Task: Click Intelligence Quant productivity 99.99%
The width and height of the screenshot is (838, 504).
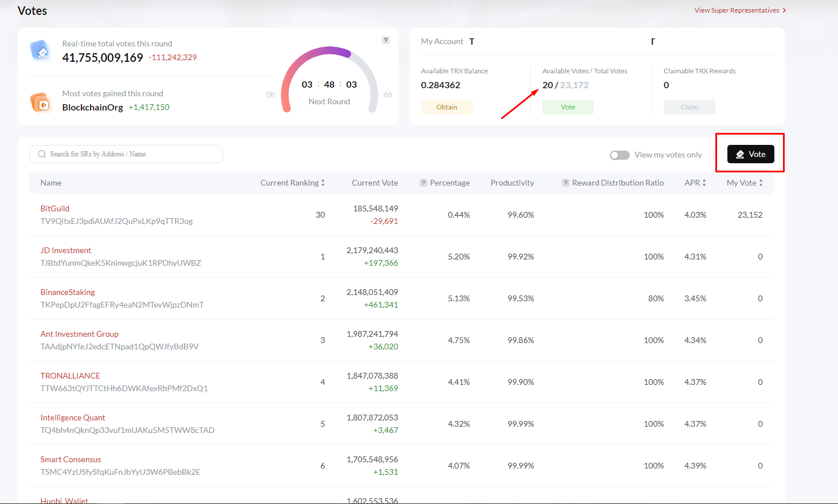Action: tap(521, 424)
